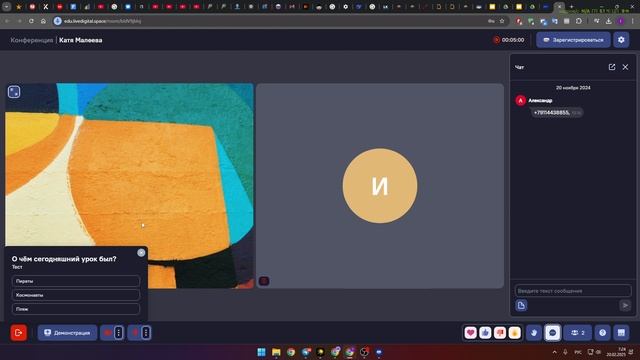The height and width of the screenshot is (360, 640).
Task: Select the Пираты answer in the poll
Action: point(76,281)
